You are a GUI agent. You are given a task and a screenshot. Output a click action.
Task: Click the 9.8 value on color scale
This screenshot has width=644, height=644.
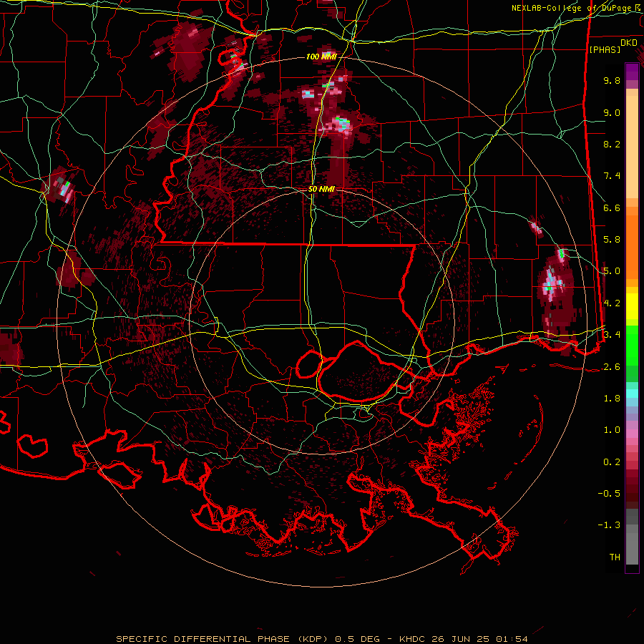pos(612,80)
